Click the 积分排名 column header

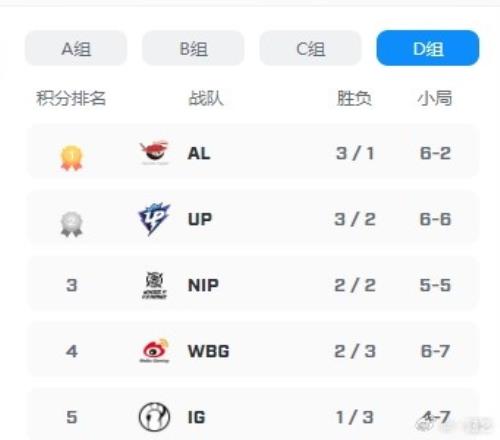coord(71,98)
